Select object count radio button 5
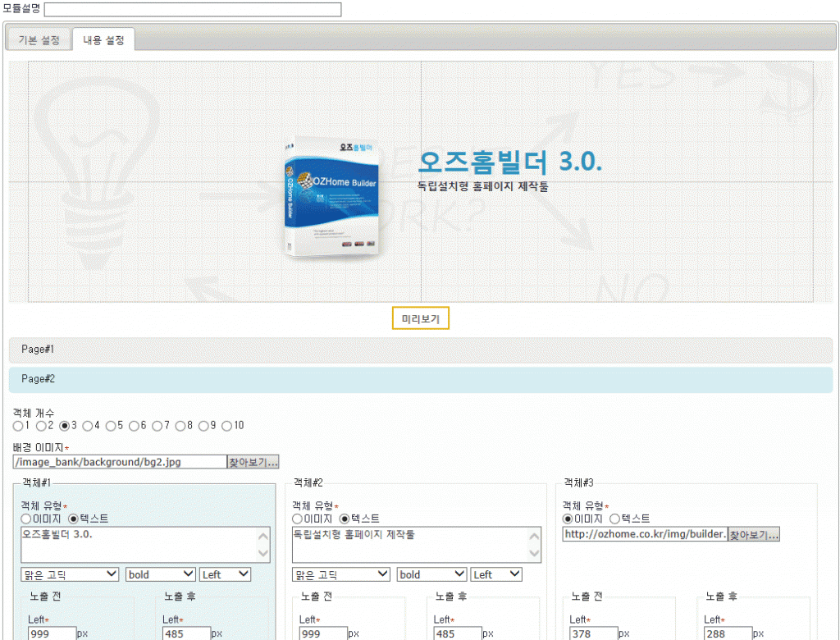Image resolution: width=840 pixels, height=640 pixels. (111, 426)
